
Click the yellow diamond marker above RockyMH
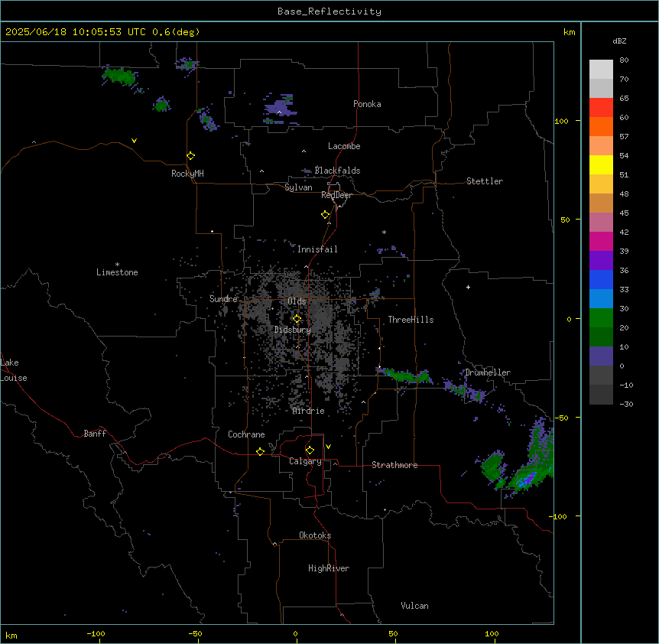click(x=190, y=155)
